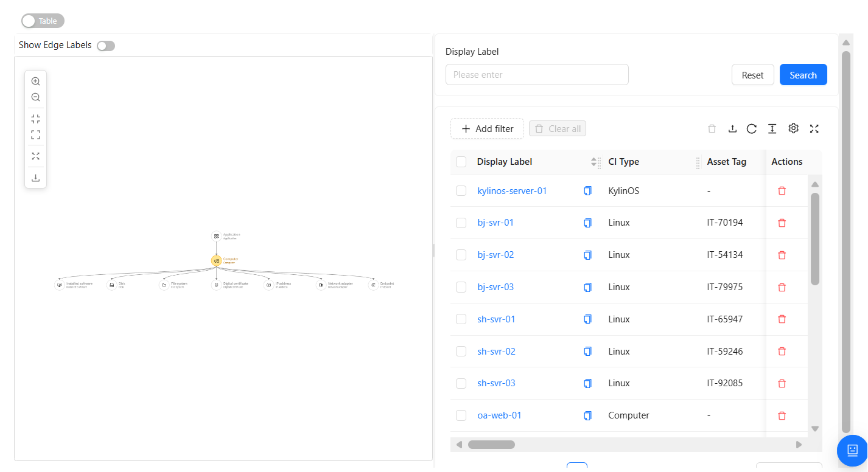Copy the bj-svr-02 label
The width and height of the screenshot is (868, 472).
[x=587, y=255]
